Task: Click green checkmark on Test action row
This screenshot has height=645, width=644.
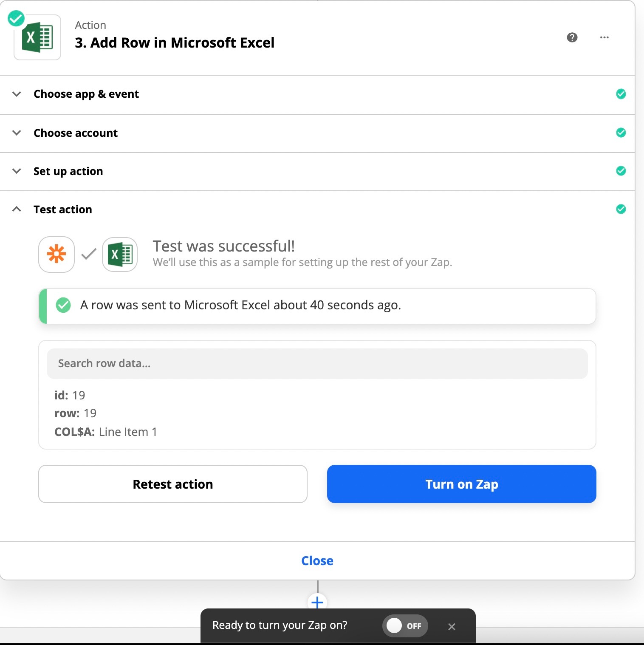Action: [621, 209]
